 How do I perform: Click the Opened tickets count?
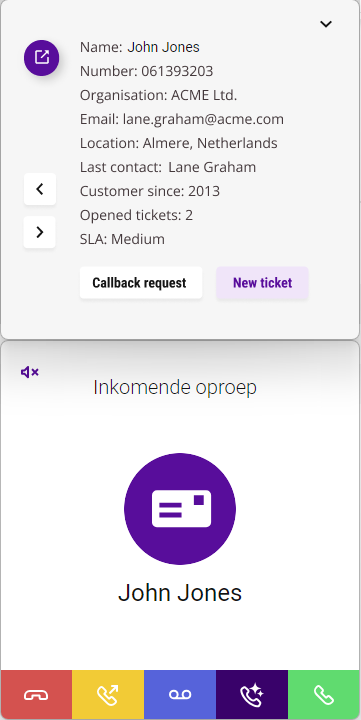coord(136,215)
